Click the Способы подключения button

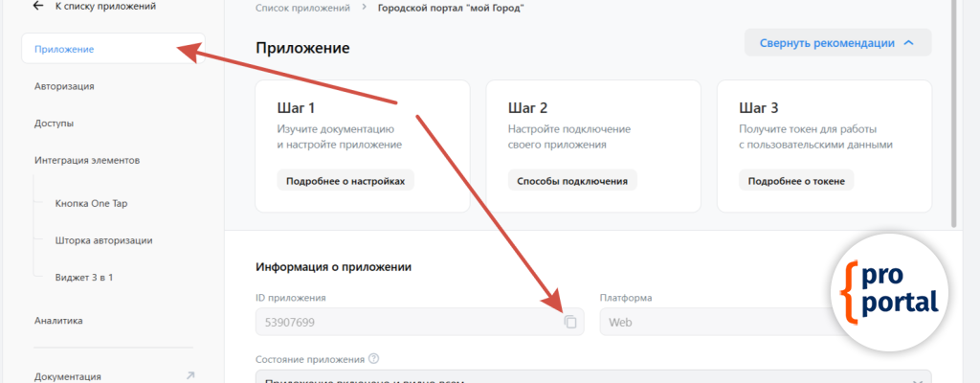(x=571, y=181)
